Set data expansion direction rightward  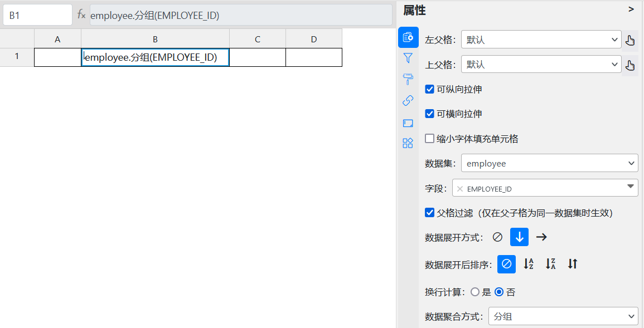point(542,237)
